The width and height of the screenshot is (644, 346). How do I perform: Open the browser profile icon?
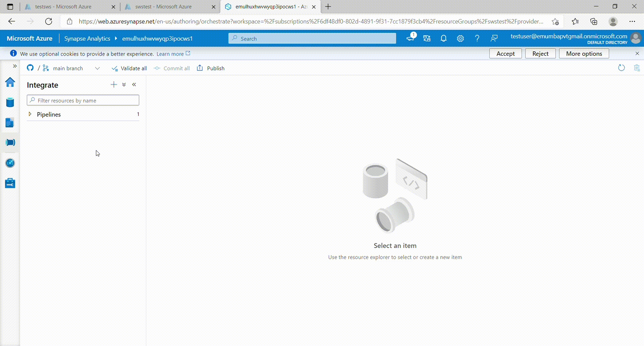pos(613,21)
